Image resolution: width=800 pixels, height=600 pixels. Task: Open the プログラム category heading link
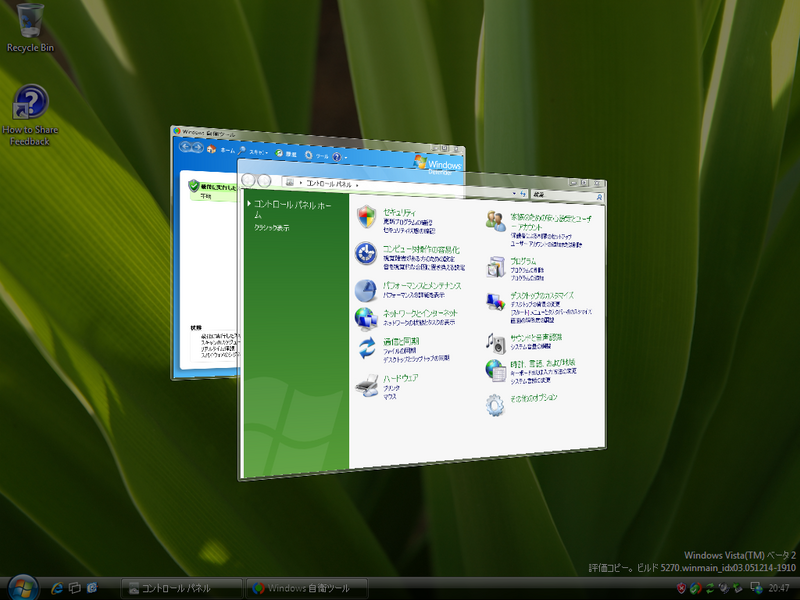click(x=523, y=261)
